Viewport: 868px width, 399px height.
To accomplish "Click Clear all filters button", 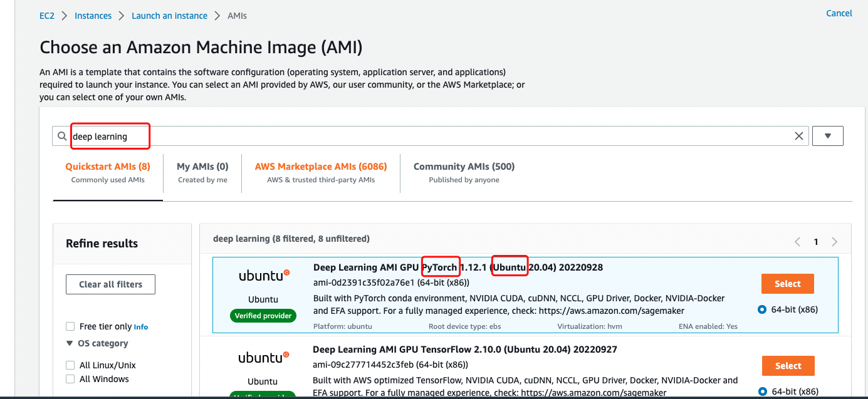I will pos(110,284).
